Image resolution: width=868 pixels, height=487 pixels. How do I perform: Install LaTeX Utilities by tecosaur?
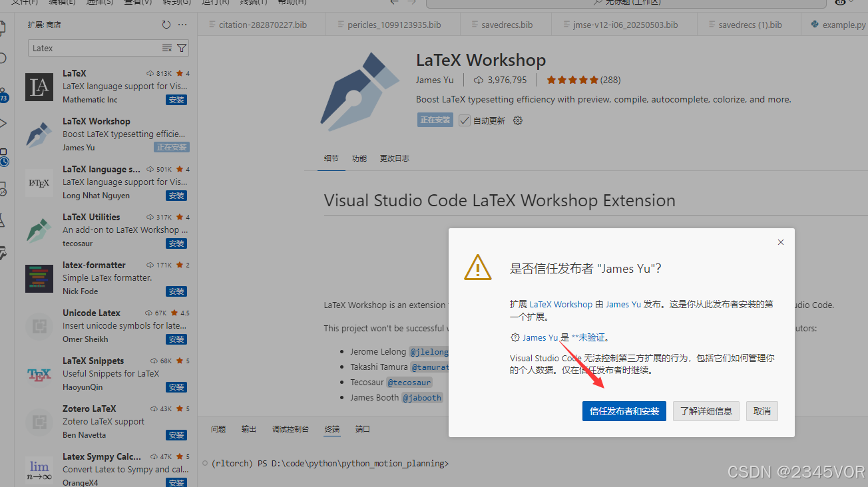176,243
